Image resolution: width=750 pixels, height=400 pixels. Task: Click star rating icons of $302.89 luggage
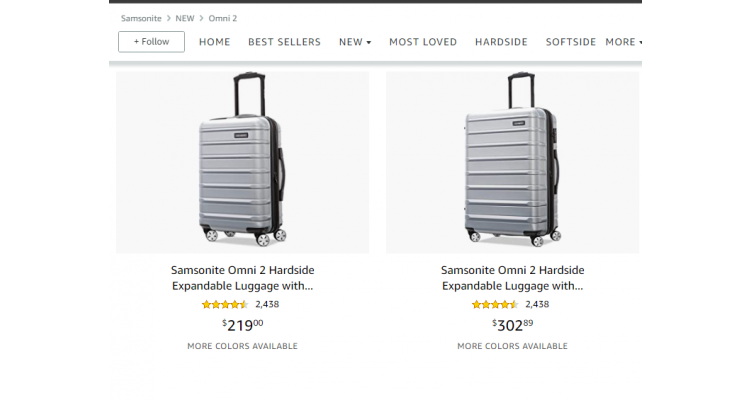tap(494, 304)
